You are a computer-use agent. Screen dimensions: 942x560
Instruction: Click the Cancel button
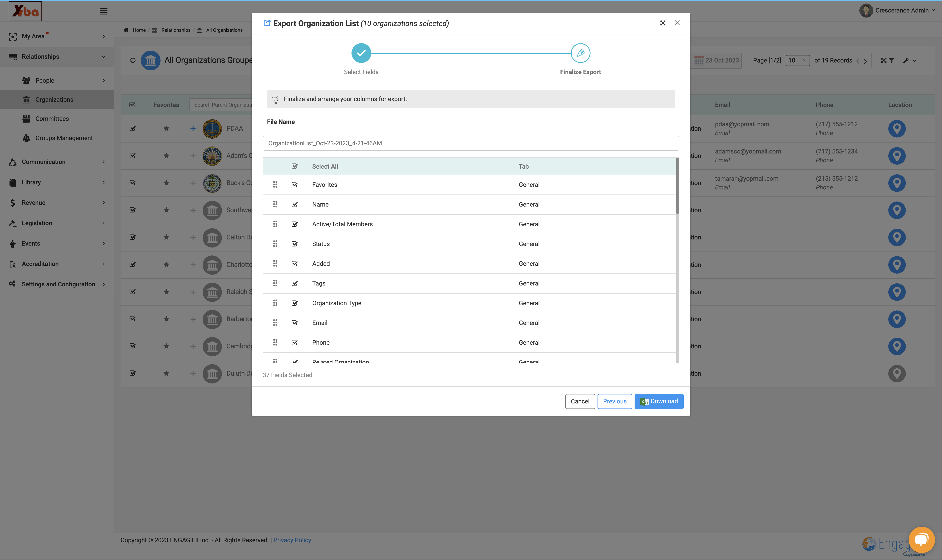tap(580, 401)
